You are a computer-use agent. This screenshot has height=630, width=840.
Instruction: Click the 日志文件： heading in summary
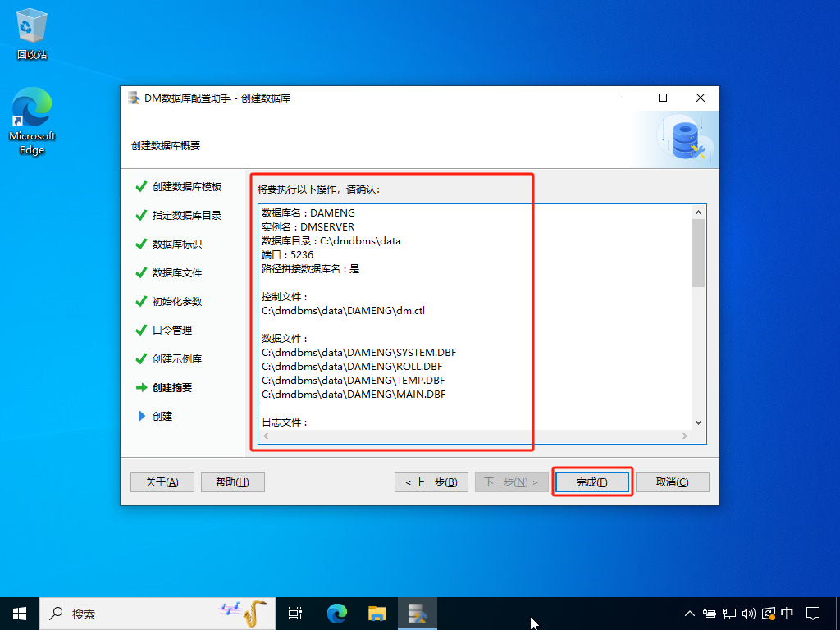coord(285,422)
